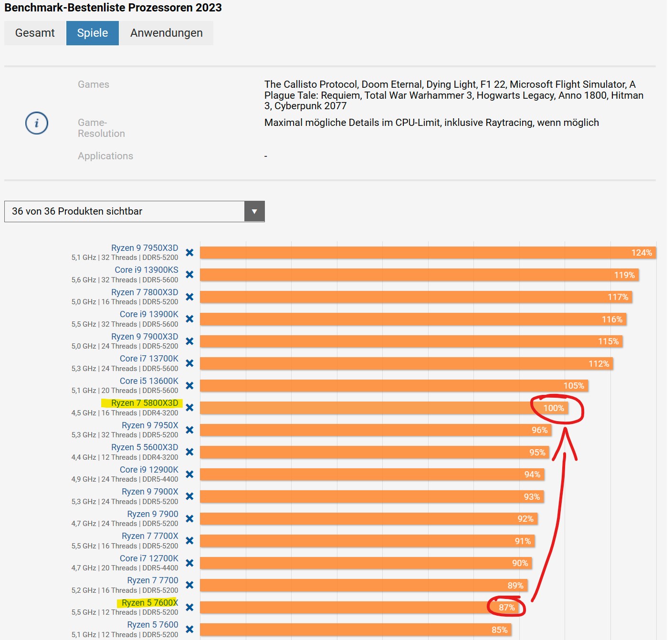Open the Ryzen 9 7950X3D link
Viewport: 672px width, 640px height.
(x=145, y=248)
